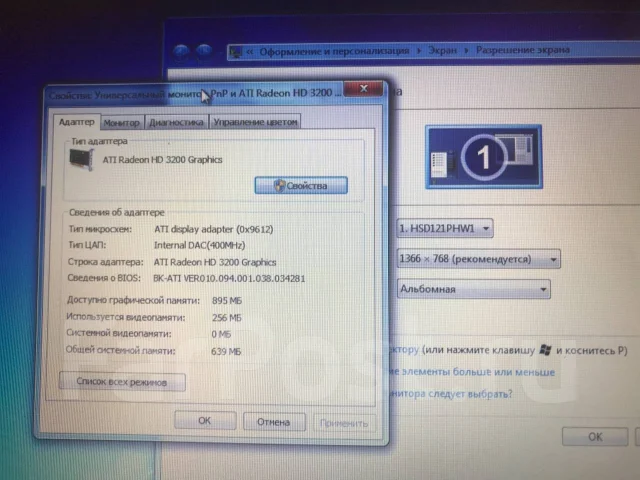The image size is (640, 480).
Task: Confirm dialog with ОК button
Action: tap(205, 420)
